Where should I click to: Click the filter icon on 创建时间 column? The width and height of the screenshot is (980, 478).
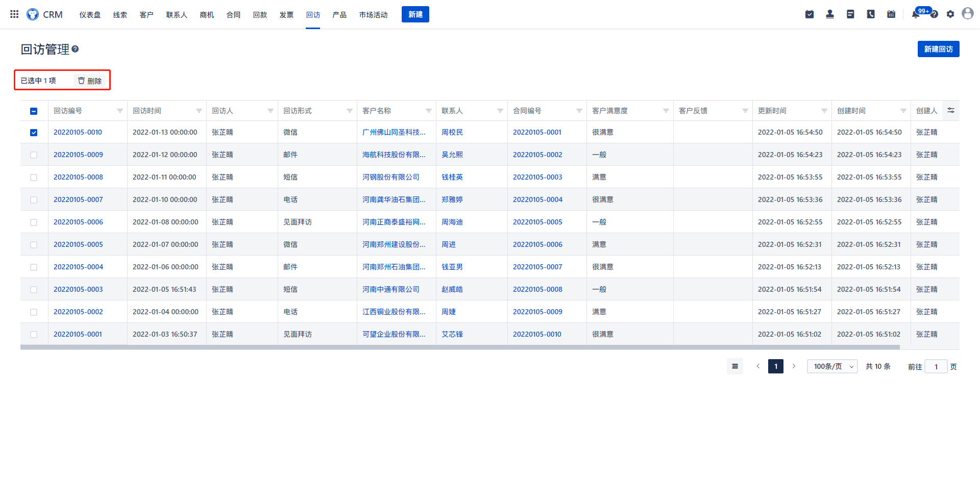pos(903,111)
